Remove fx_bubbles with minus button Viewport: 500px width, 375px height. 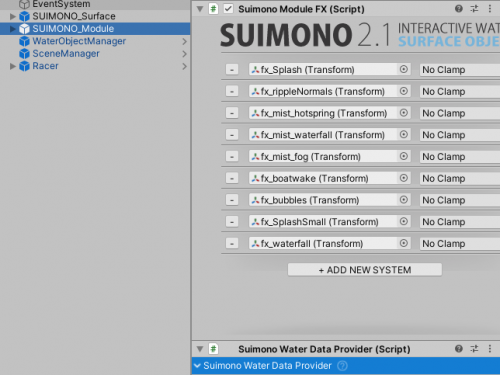point(232,200)
